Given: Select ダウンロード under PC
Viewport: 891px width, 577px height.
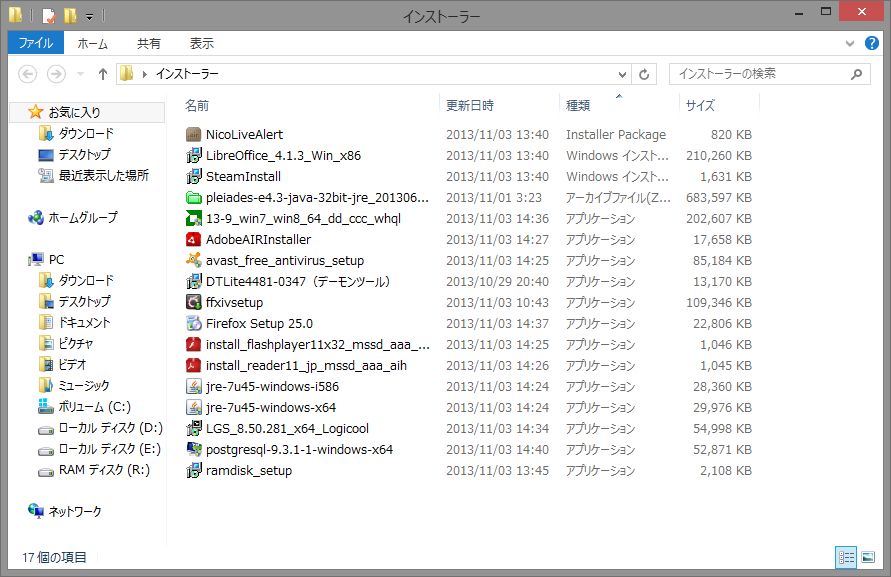Looking at the screenshot, I should tap(86, 281).
